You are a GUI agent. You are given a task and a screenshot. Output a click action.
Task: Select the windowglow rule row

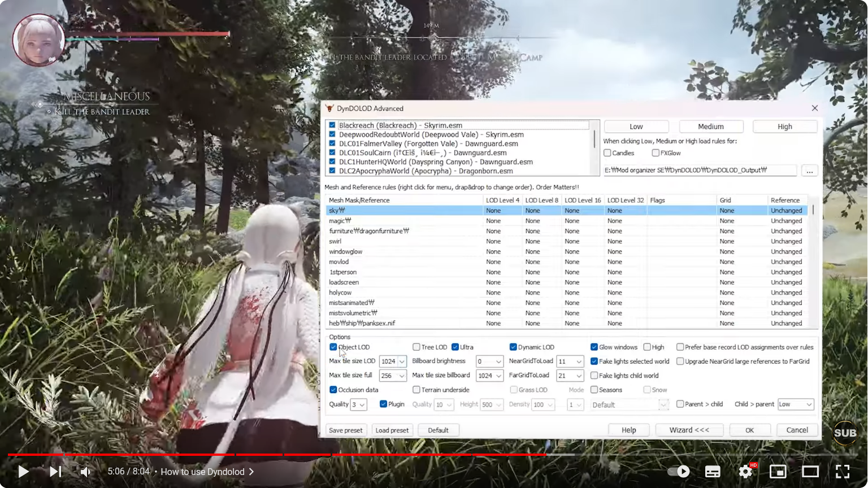[568, 251]
